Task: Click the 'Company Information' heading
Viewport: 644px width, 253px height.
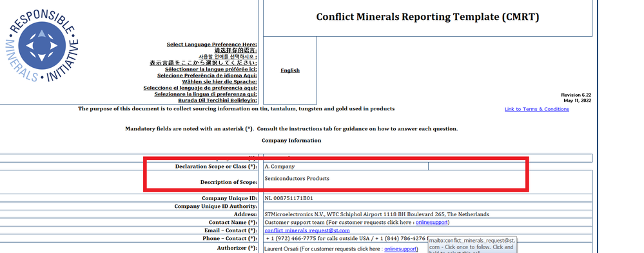Action: click(291, 140)
